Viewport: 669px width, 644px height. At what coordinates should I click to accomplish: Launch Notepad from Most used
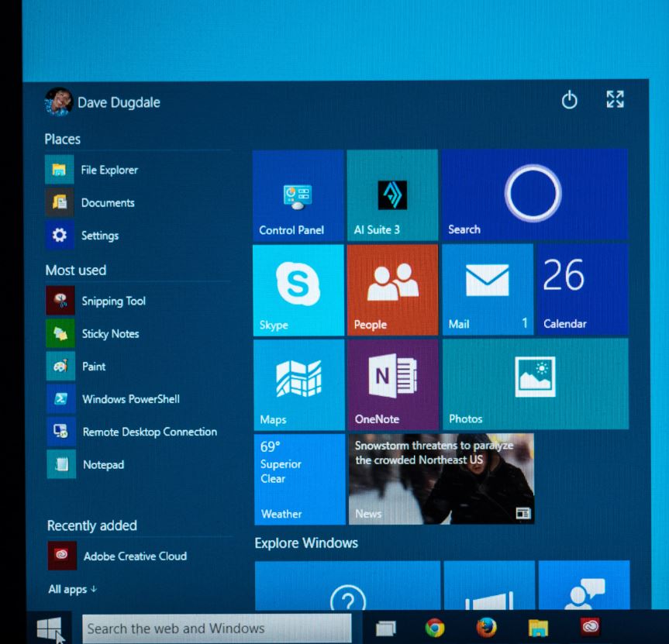[140, 464]
